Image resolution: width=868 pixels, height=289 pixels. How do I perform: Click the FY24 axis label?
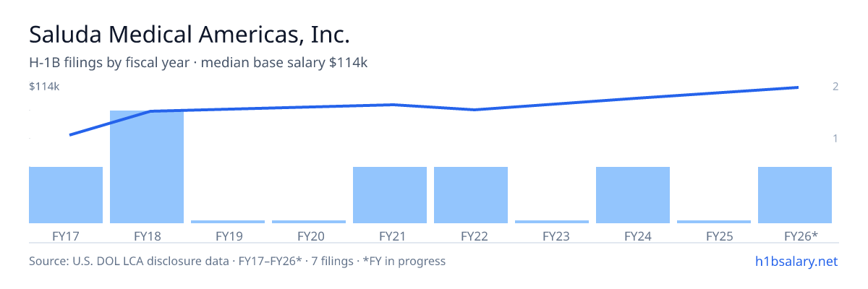[x=633, y=236]
